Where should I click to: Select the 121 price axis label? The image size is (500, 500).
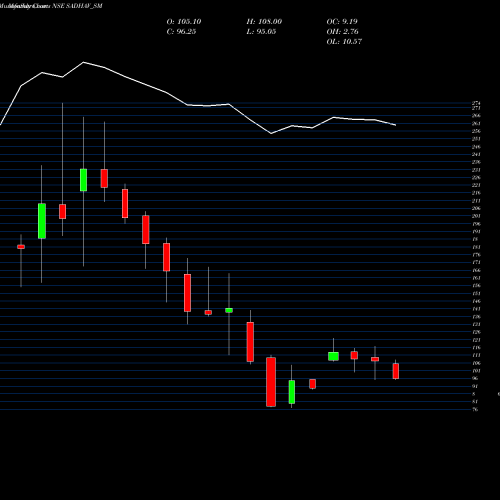[x=476, y=340]
